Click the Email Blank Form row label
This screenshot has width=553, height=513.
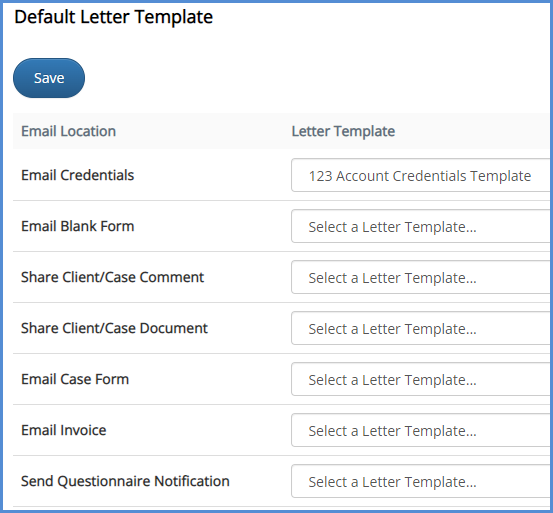pyautogui.click(x=78, y=226)
